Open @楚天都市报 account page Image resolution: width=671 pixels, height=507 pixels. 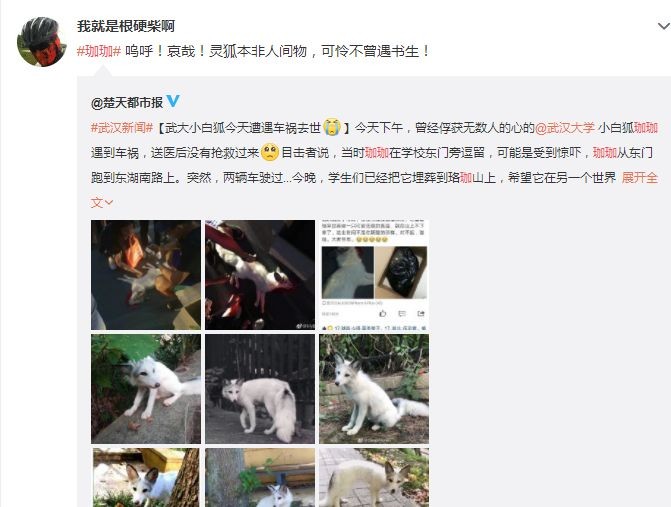click(127, 102)
